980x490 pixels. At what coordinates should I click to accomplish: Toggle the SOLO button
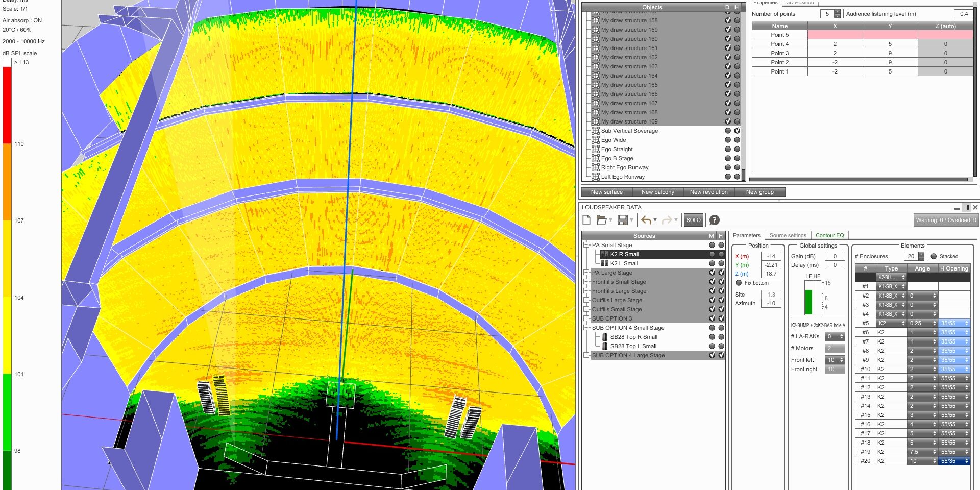[x=693, y=220]
